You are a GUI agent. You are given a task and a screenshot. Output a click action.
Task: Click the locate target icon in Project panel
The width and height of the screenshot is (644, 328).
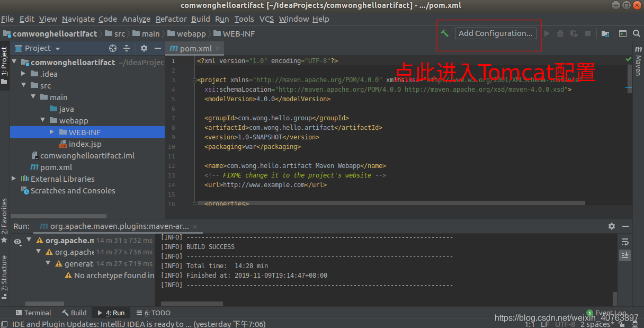click(x=113, y=48)
